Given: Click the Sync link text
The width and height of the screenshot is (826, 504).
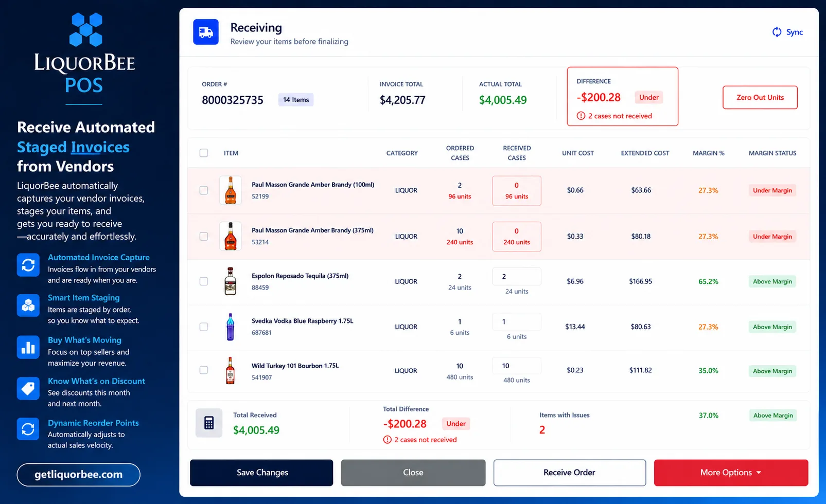Looking at the screenshot, I should (795, 32).
